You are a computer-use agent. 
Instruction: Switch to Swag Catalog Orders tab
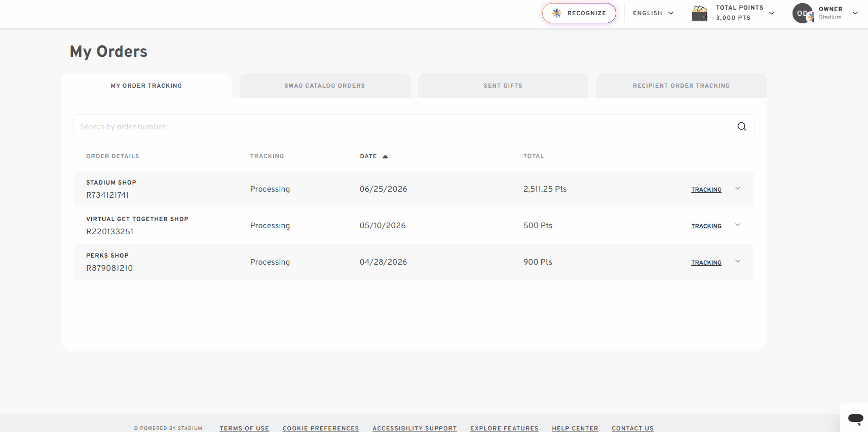(x=325, y=86)
